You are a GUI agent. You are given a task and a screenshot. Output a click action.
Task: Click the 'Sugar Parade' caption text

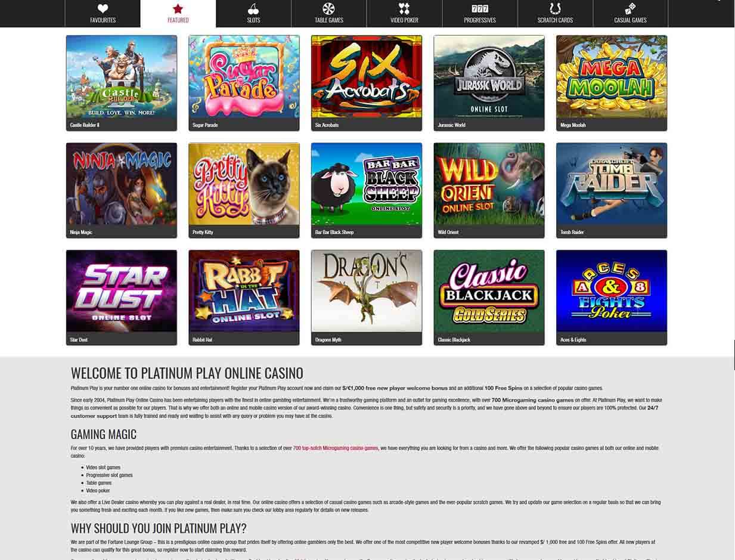click(x=205, y=125)
